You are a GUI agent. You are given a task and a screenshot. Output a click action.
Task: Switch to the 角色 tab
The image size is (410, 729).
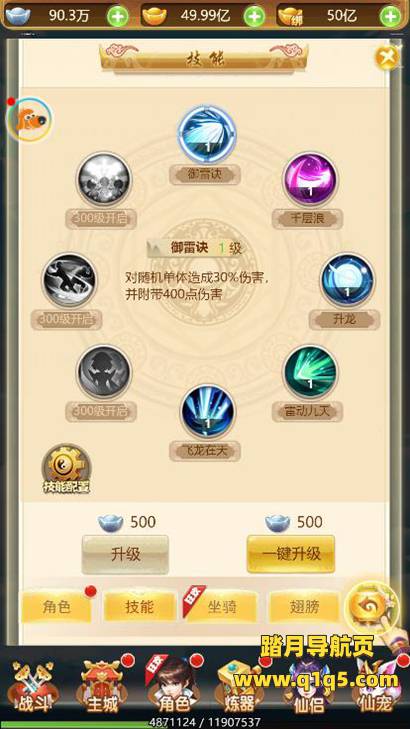pos(56,606)
